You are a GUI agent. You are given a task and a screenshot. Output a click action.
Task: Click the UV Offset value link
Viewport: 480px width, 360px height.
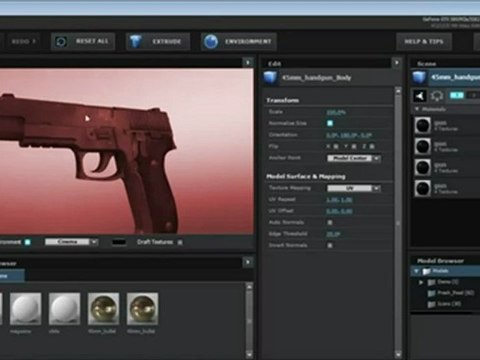339,211
